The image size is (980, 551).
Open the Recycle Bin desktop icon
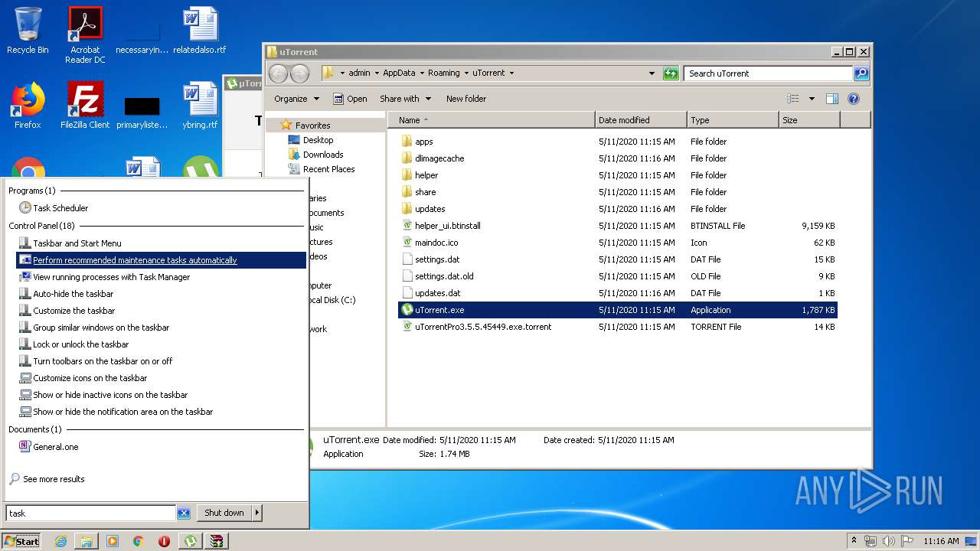(28, 31)
